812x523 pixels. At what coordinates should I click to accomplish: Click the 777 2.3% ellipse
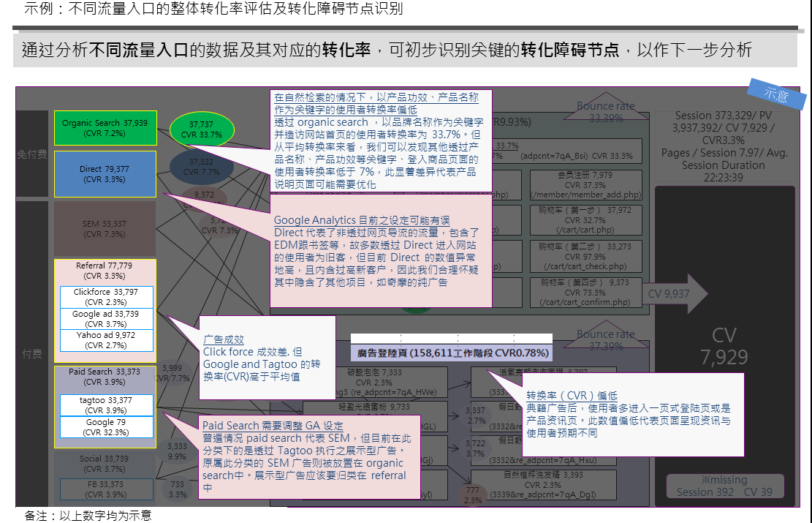click(x=472, y=495)
